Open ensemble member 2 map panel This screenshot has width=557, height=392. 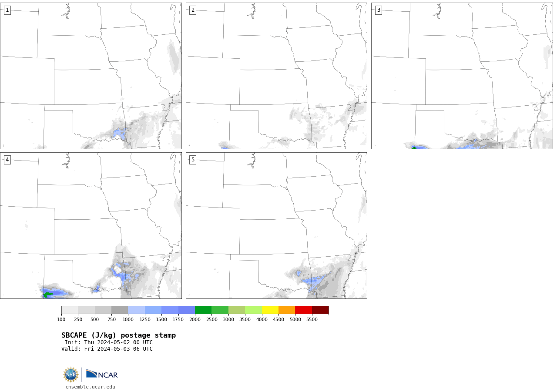tap(276, 76)
